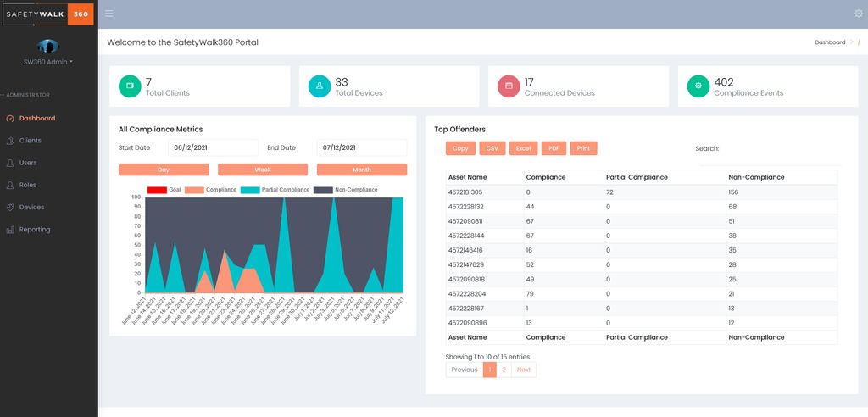Click the Dashboard gauge icon in sidebar
This screenshot has width=868, height=417.
(10, 119)
